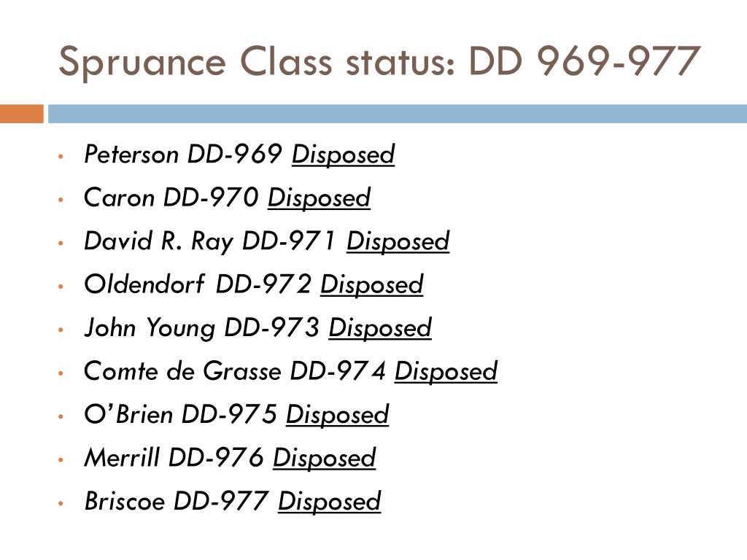Follow the Briscoe DD-977 Disposed link

coord(330,502)
